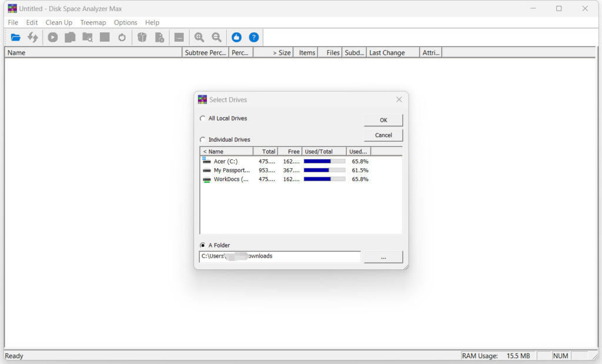This screenshot has height=364, width=602.
Task: Click the refresh arrows toolbar icon
Action: (33, 38)
